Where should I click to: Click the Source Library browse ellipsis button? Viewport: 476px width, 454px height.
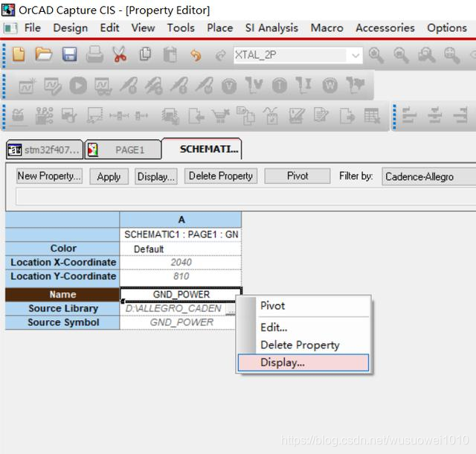click(231, 309)
